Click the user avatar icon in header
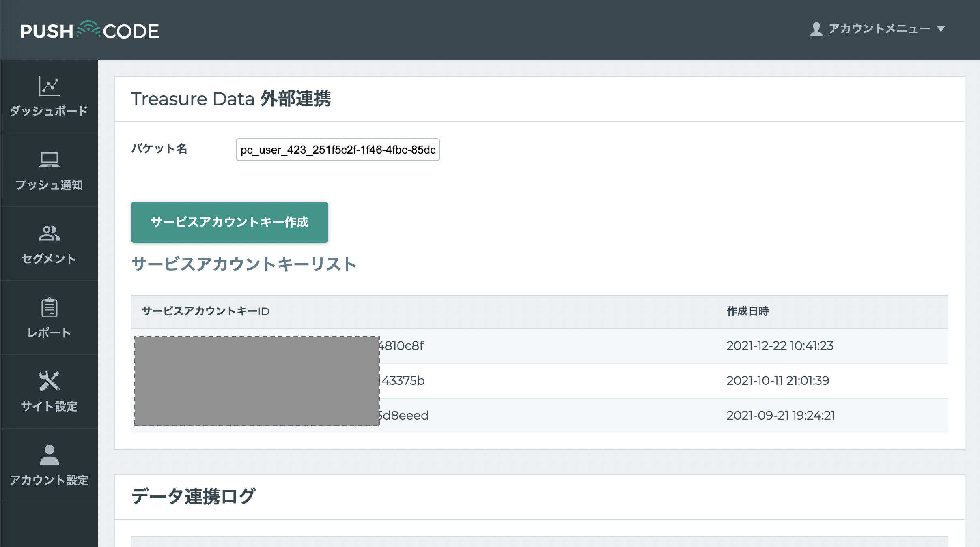 [816, 29]
